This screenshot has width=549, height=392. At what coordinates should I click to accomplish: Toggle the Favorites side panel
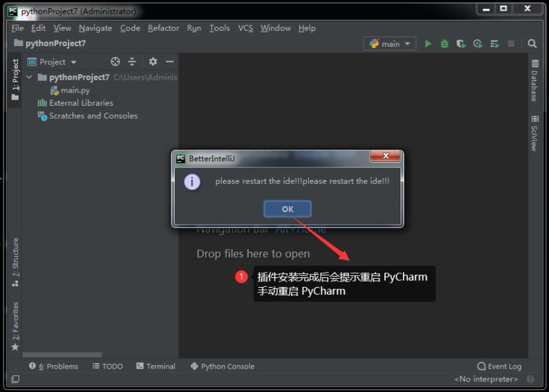[15, 326]
